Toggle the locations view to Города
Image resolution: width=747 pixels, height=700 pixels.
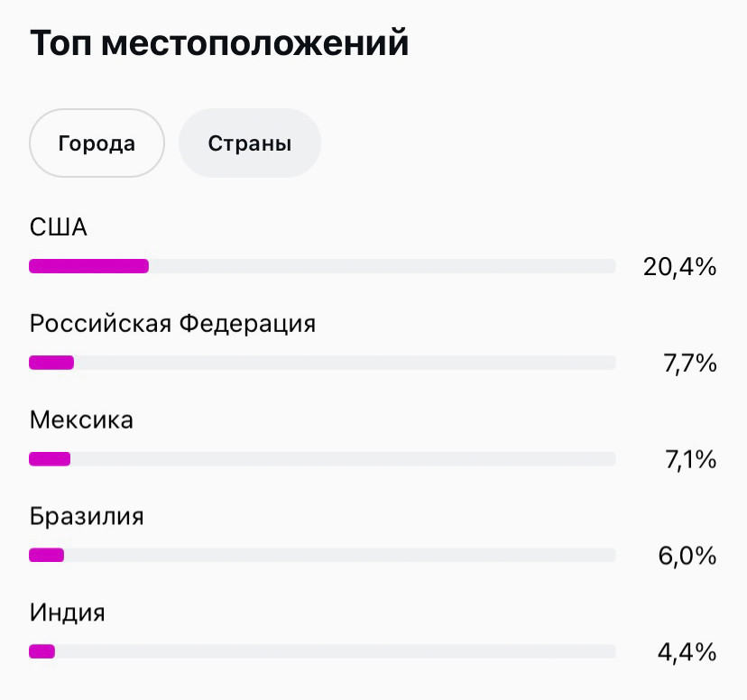pos(96,143)
